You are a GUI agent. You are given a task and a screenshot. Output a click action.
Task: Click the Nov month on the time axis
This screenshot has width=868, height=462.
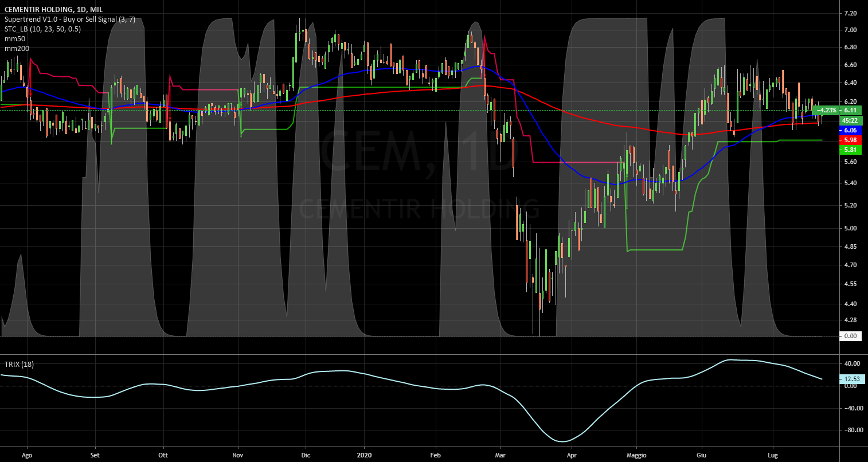point(238,456)
